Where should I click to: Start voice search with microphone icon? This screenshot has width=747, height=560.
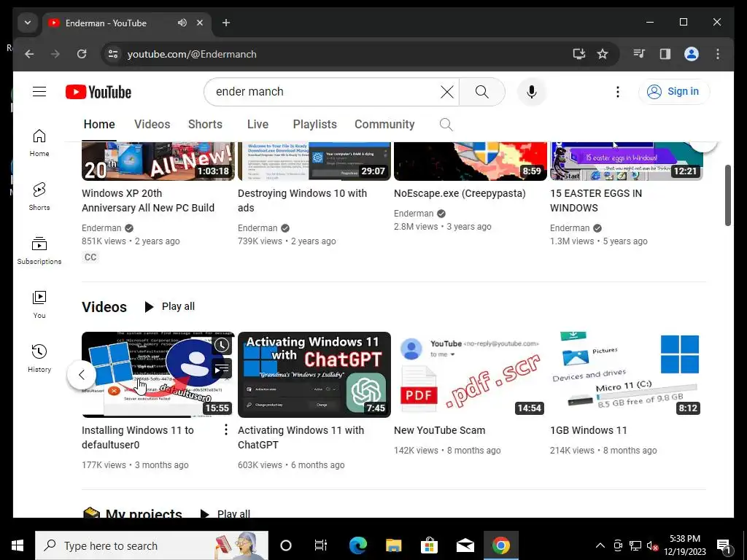coord(532,92)
